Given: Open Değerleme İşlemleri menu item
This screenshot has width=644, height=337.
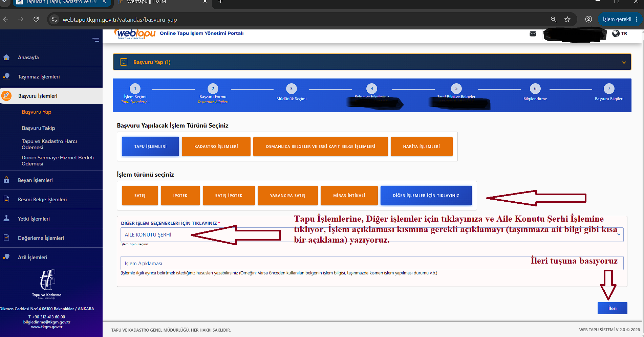Looking at the screenshot, I should (41, 238).
